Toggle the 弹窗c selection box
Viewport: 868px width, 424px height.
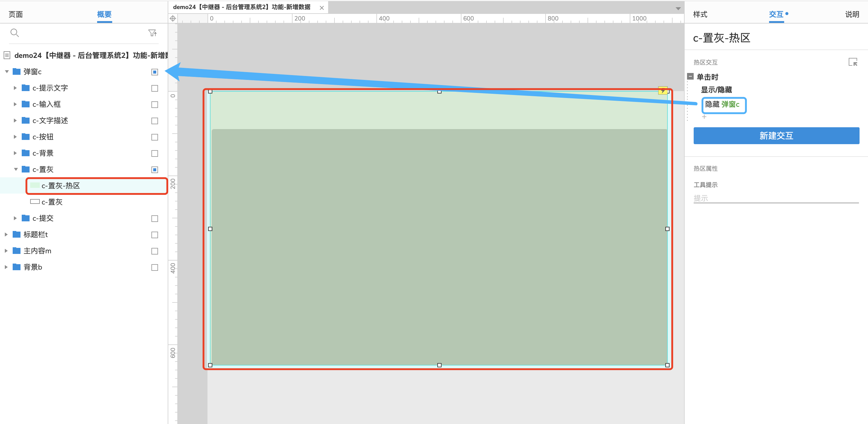[155, 72]
